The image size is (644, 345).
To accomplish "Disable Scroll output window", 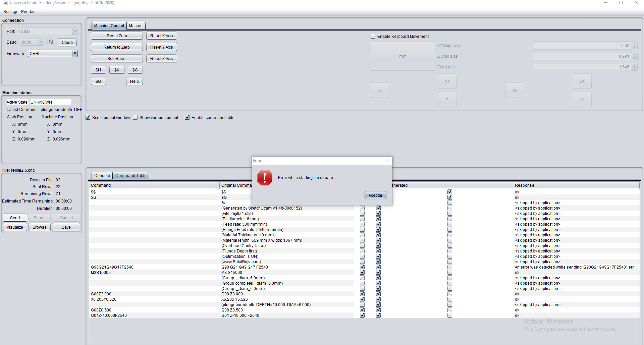I will pos(88,117).
